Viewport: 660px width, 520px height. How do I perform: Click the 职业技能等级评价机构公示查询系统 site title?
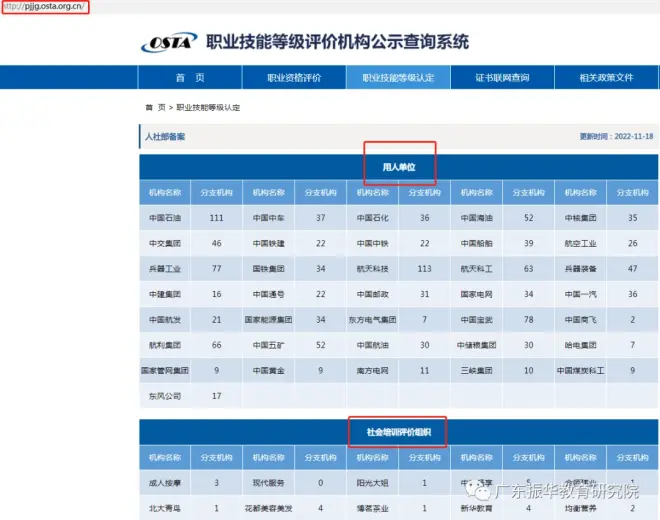(337, 42)
